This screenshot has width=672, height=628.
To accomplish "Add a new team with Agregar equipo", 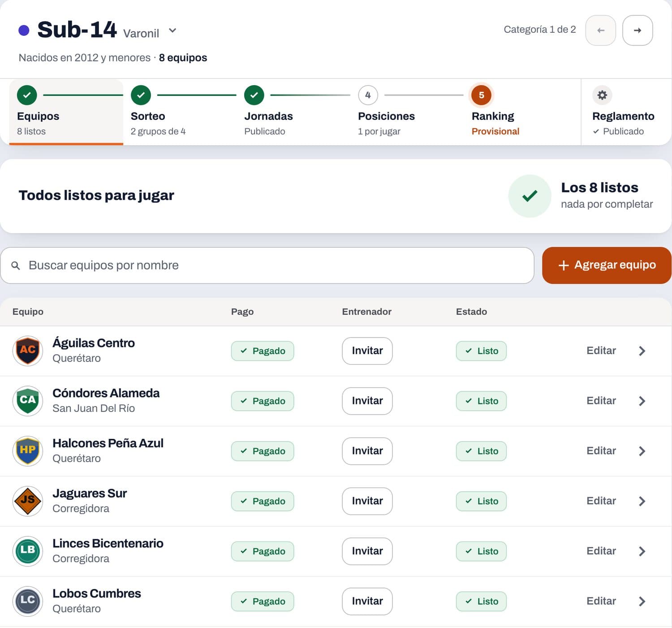I will pos(607,265).
